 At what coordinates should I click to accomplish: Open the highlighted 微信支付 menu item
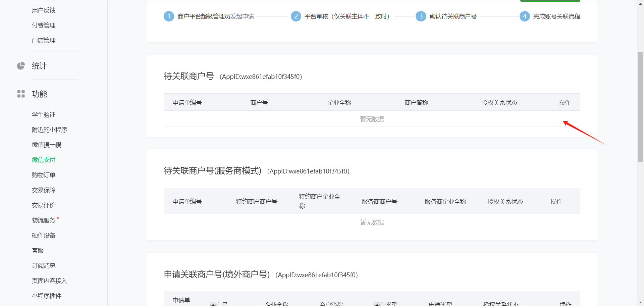[44, 160]
